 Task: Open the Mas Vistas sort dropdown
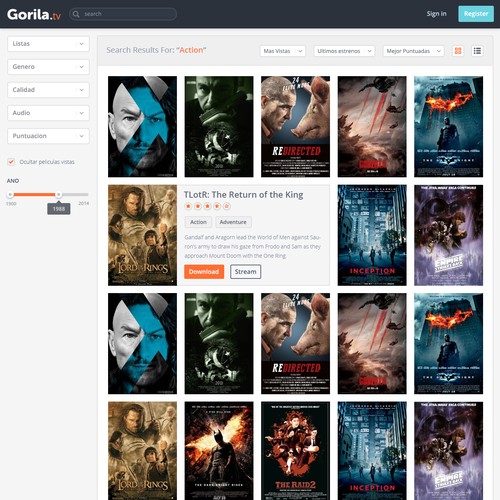pyautogui.click(x=283, y=51)
